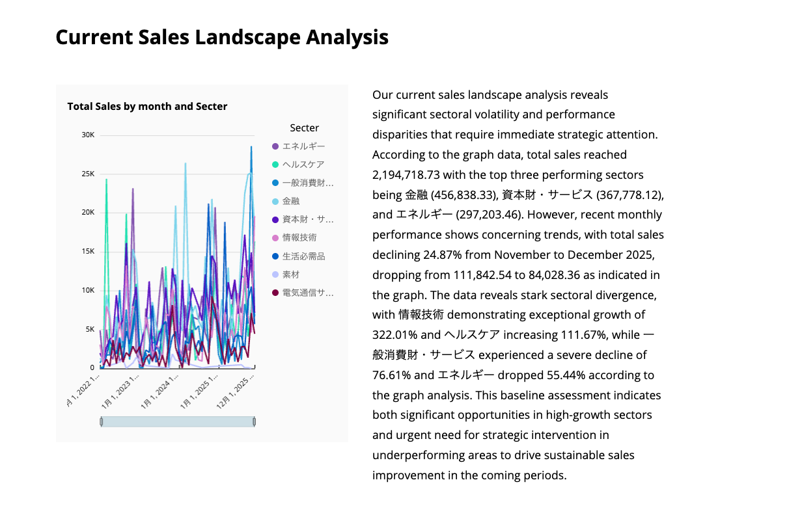Click the 1月 1, 2023 axis label
This screenshot has height=532, width=802.
tap(124, 390)
